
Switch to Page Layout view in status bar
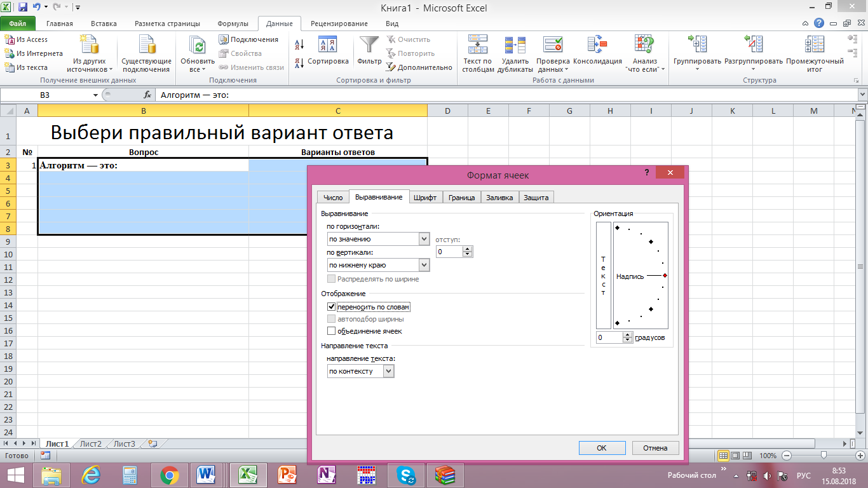pos(735,456)
